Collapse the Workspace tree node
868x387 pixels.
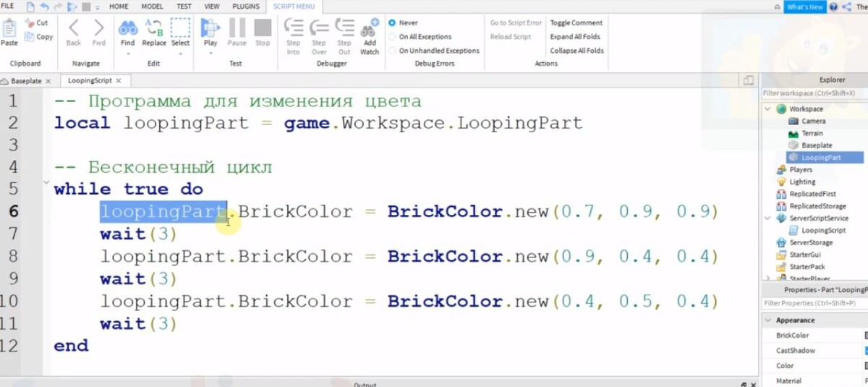click(x=768, y=109)
